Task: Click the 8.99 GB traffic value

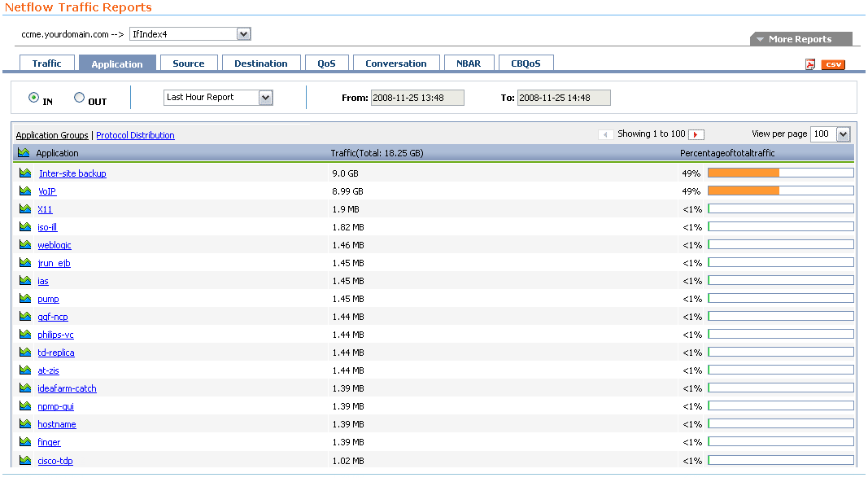Action: tap(347, 191)
